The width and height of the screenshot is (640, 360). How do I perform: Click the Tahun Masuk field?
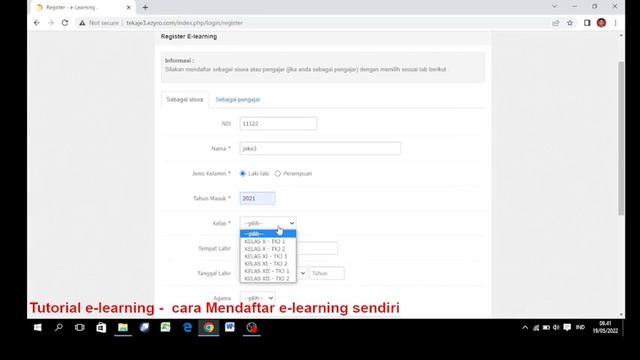[257, 198]
